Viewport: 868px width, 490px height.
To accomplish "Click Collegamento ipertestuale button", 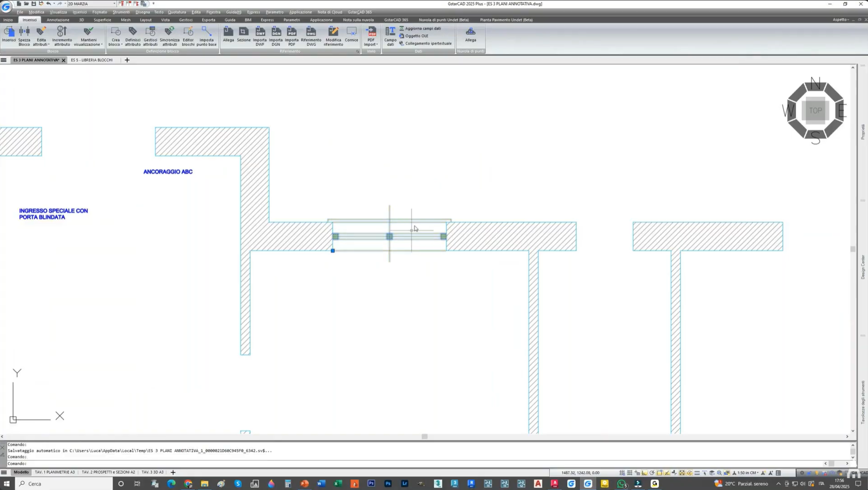I will click(428, 44).
